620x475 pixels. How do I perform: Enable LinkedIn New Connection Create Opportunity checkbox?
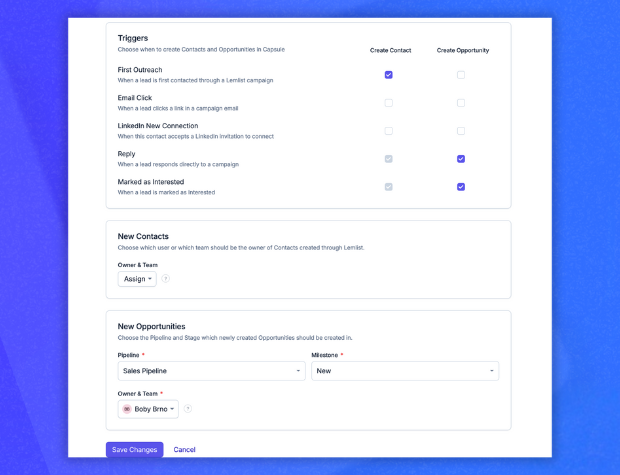[x=461, y=131]
